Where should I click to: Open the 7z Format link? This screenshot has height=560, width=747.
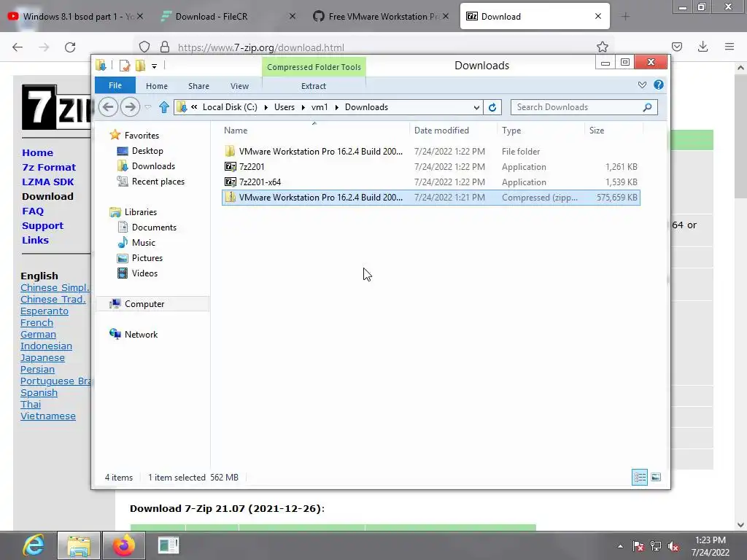pos(49,167)
